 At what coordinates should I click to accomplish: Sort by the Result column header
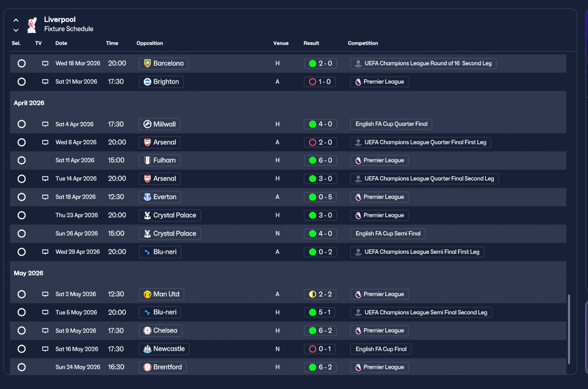pyautogui.click(x=311, y=43)
